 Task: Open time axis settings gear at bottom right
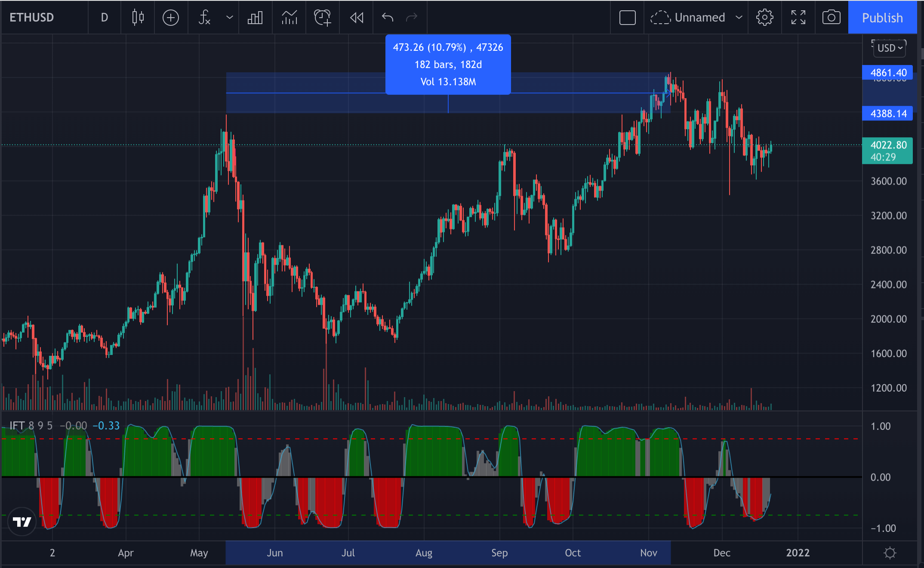[890, 553]
